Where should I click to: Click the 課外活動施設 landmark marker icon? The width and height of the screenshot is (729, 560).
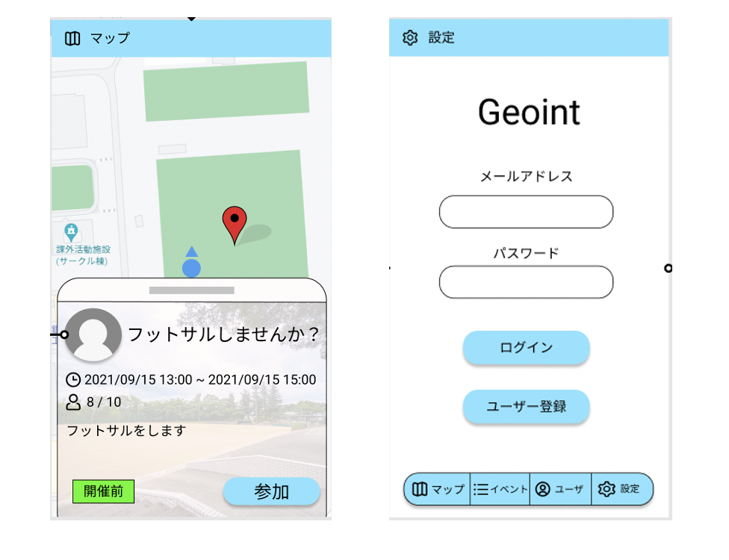(x=71, y=232)
